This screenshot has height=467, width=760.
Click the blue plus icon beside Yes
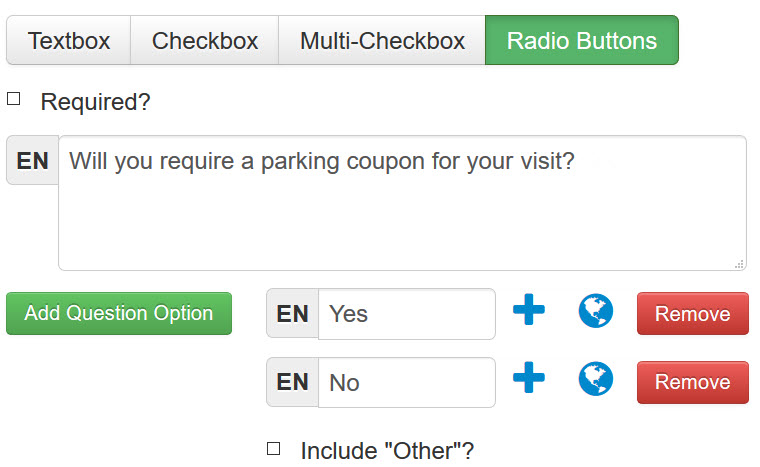pos(529,309)
